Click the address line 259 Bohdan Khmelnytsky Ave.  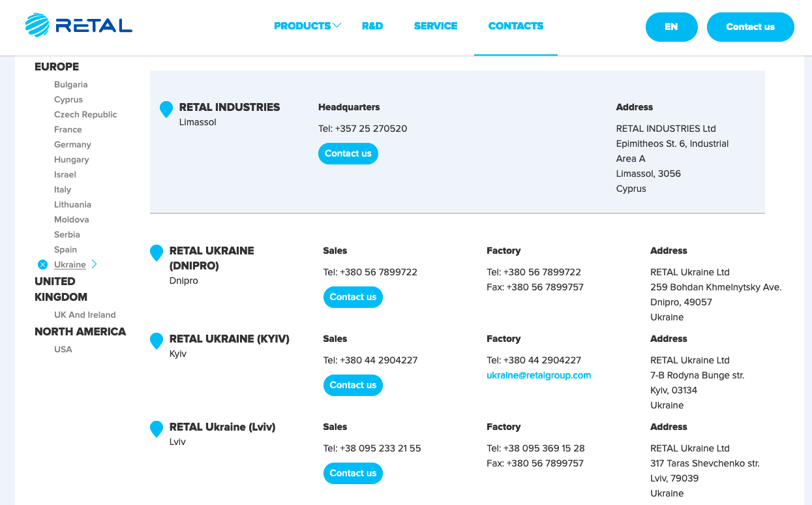click(x=715, y=287)
